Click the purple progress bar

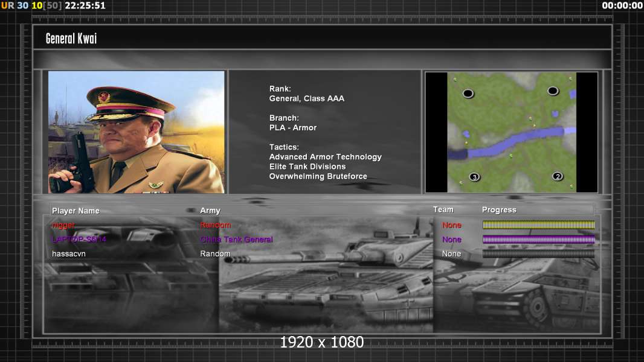click(x=538, y=240)
